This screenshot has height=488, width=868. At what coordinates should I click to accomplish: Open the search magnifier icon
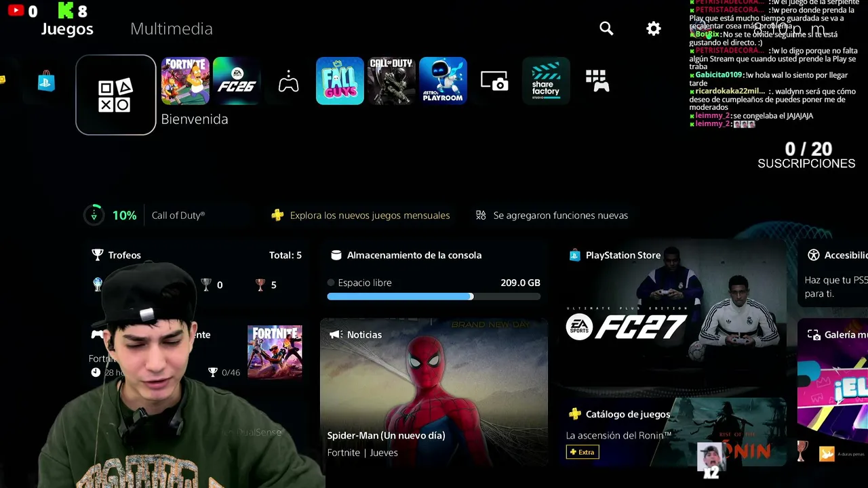click(606, 28)
